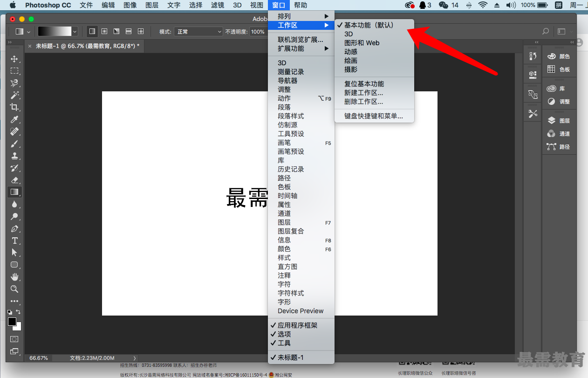This screenshot has height=378, width=588.
Task: Open the tool preset picker arrow
Action: coord(29,32)
